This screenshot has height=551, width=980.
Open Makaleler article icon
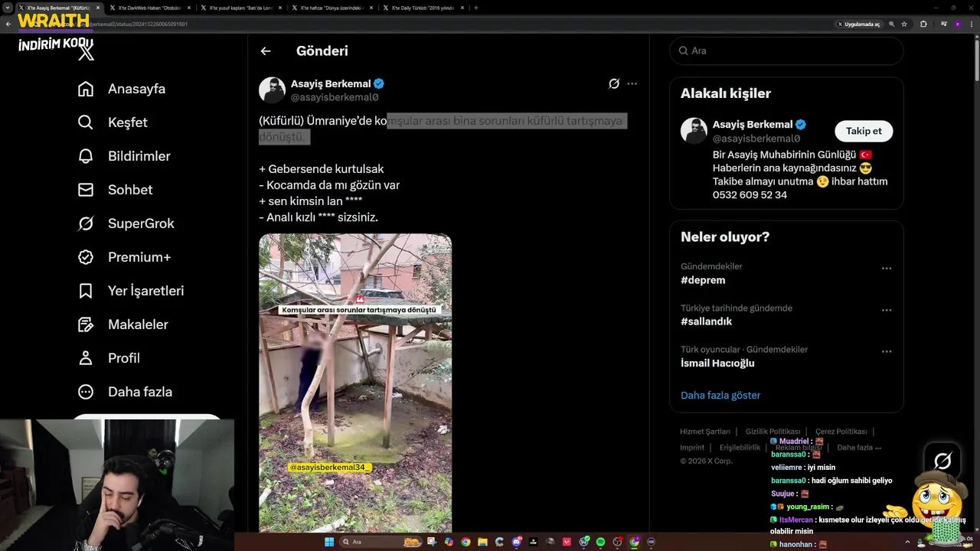coord(86,324)
